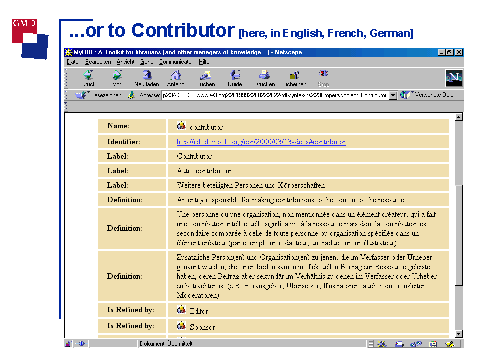
Task: Open the Editor refinement link
Action: click(x=199, y=311)
